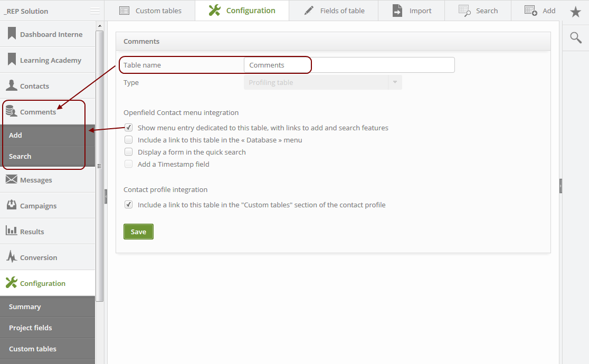
Task: Click the Dashboard Interne bookmark icon
Action: click(x=11, y=34)
